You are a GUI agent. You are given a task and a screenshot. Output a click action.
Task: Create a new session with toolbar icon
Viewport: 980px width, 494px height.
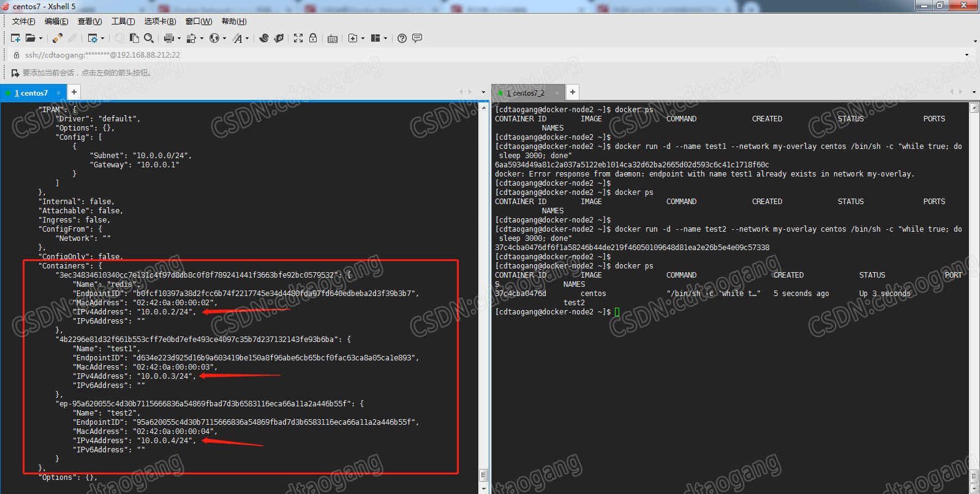pos(16,38)
